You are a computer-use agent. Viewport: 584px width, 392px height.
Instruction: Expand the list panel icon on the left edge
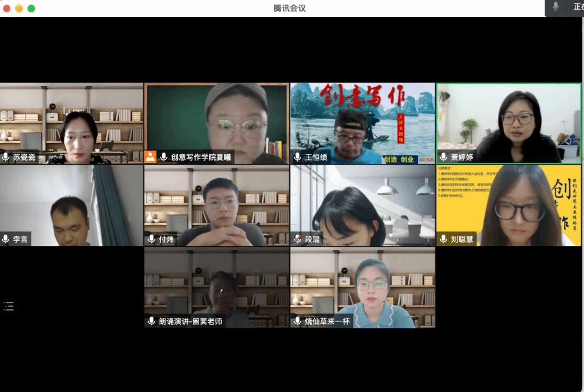click(9, 306)
